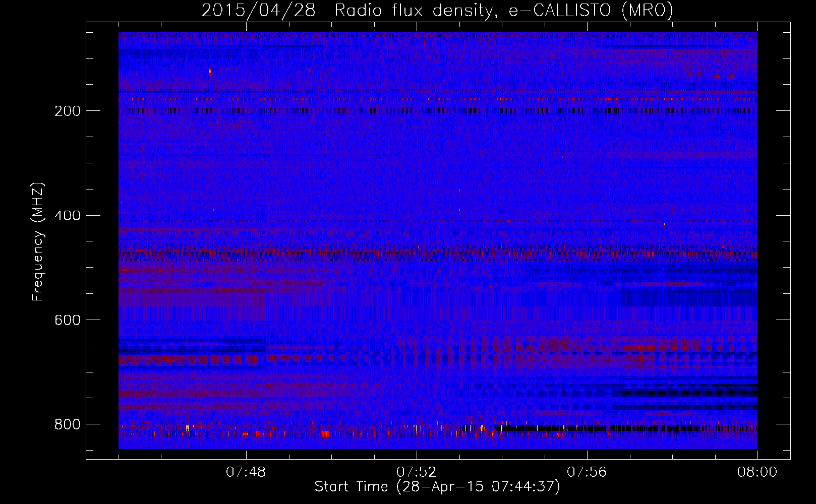Viewport: 816px width, 504px height.
Task: Click the 600 frequency tick label
Action: coord(67,321)
